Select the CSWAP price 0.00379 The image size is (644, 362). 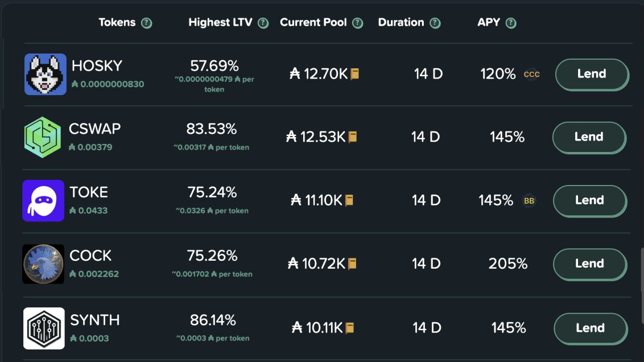(x=90, y=147)
